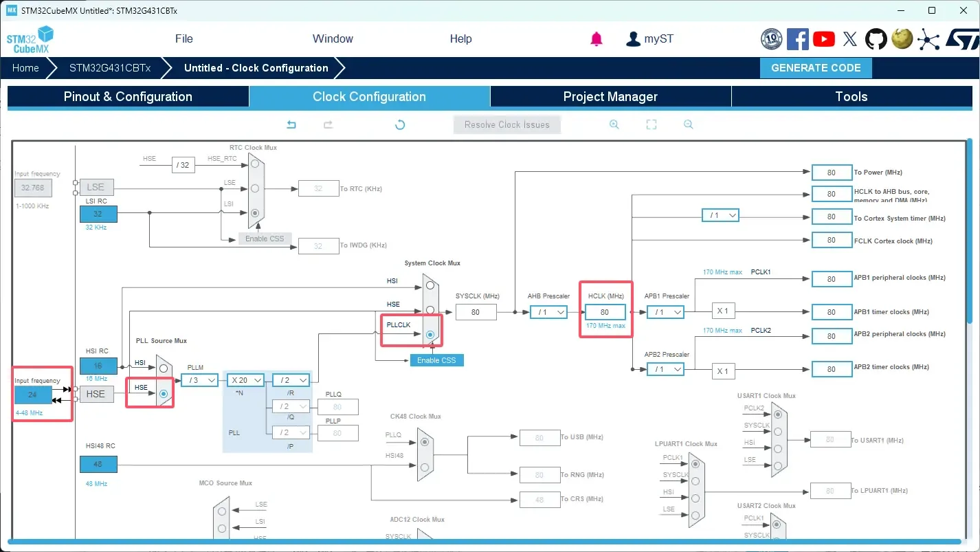The height and width of the screenshot is (552, 980).
Task: Click the Enable CSS button under System Clock Mux
Action: coord(436,360)
